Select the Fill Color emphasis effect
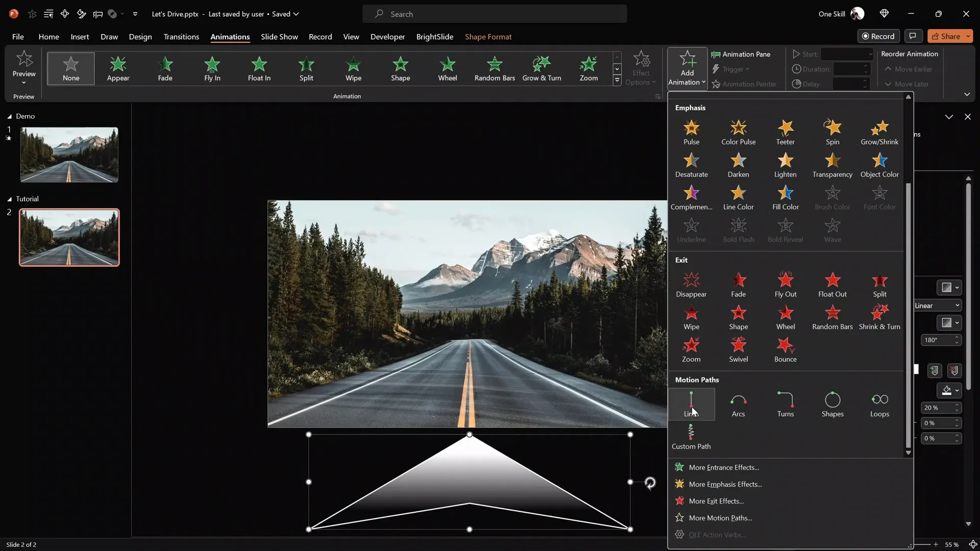 (x=785, y=197)
